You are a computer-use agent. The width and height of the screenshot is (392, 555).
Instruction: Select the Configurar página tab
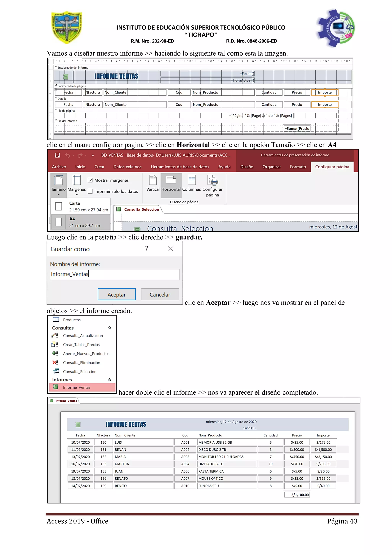tap(332, 167)
